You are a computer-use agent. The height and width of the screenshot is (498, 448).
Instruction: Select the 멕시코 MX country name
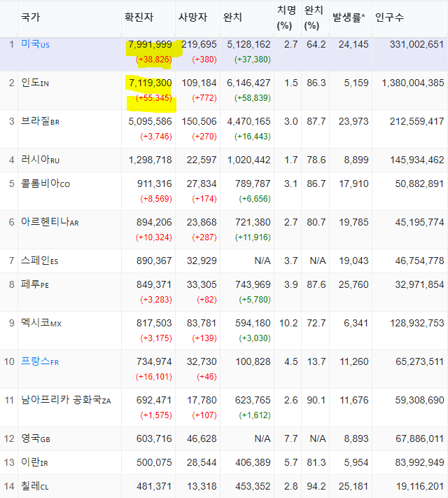tap(41, 323)
